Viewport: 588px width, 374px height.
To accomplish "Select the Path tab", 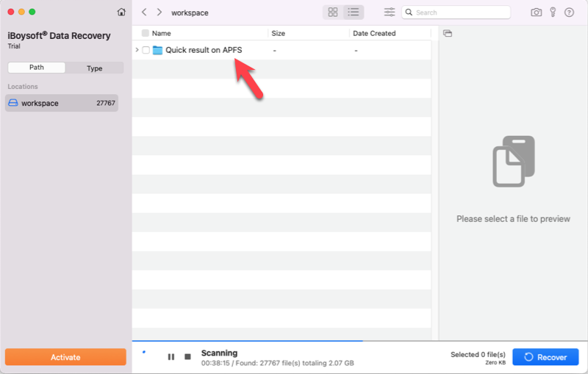I will tap(36, 68).
